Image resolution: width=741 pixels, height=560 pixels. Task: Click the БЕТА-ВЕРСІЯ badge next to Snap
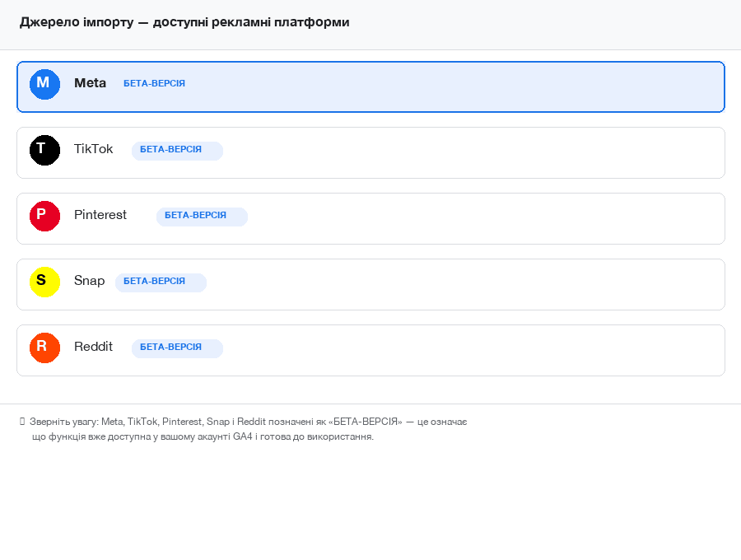pos(161,282)
